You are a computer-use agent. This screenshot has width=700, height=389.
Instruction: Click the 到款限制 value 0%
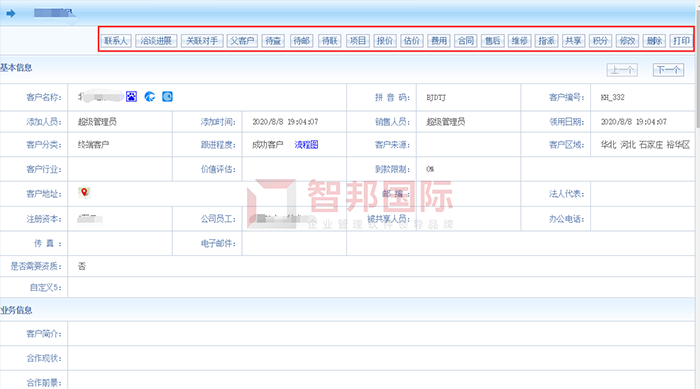pos(430,169)
